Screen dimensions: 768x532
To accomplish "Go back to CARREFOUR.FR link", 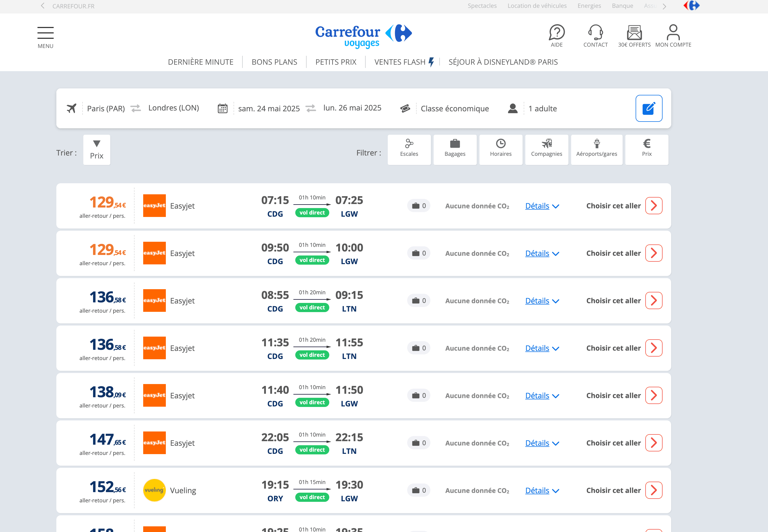I will (73, 6).
